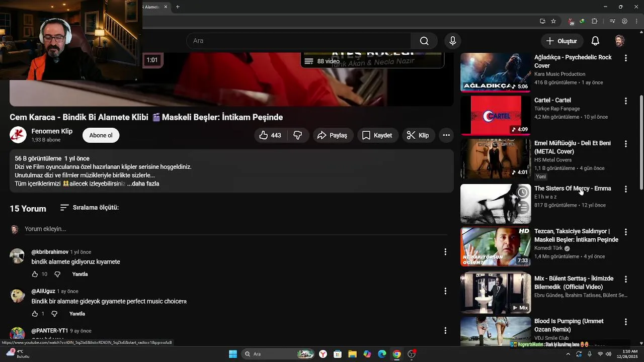
Task: Subscribe with the Abone ol button
Action: click(101, 135)
